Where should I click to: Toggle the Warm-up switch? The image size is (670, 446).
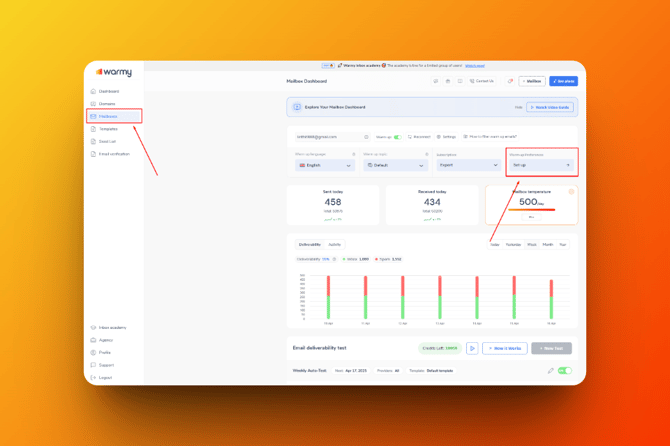[x=397, y=137]
